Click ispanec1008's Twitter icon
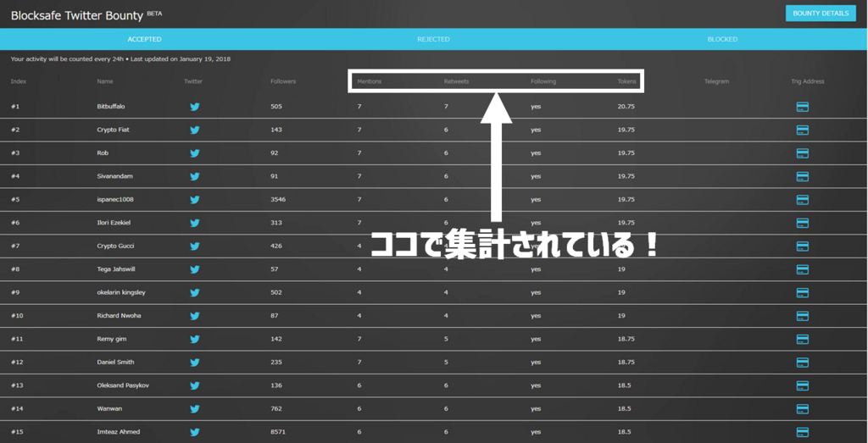This screenshot has height=443, width=868. click(195, 200)
